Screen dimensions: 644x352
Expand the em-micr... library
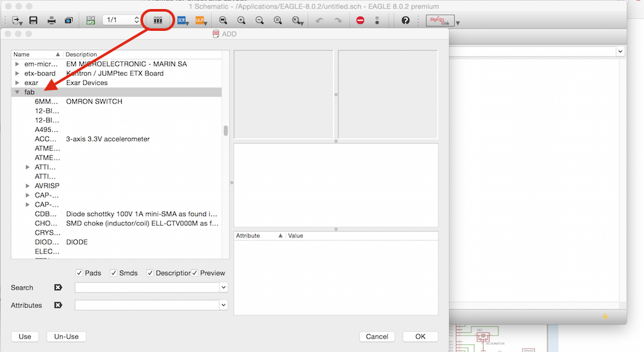[x=17, y=64]
